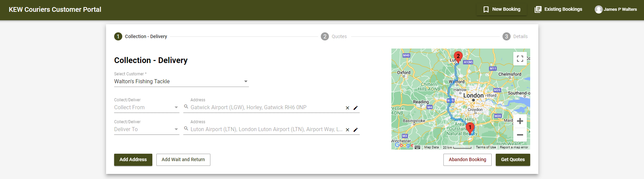Open map Terms of Use link

click(486, 147)
